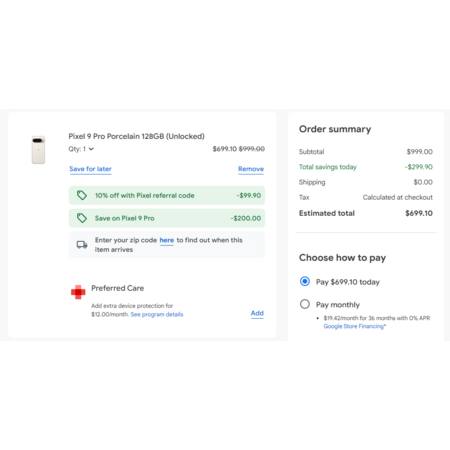The image size is (450, 450).
Task: Open the Qty: 1 quantity dropdown
Action: pos(81,149)
